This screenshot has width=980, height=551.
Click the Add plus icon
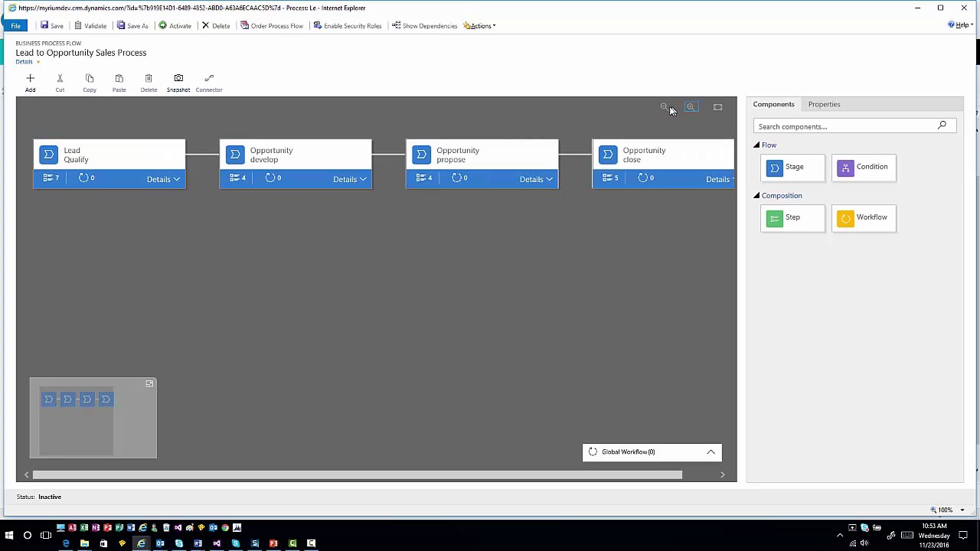tap(30, 78)
